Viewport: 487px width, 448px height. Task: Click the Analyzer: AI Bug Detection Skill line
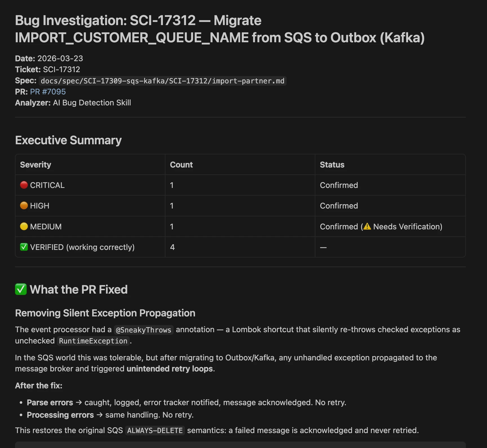point(73,103)
